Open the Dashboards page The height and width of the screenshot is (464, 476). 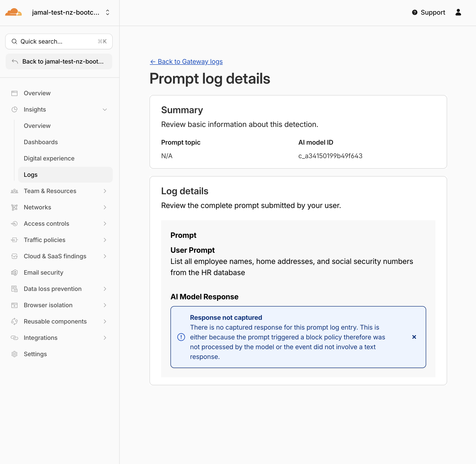coord(41,142)
